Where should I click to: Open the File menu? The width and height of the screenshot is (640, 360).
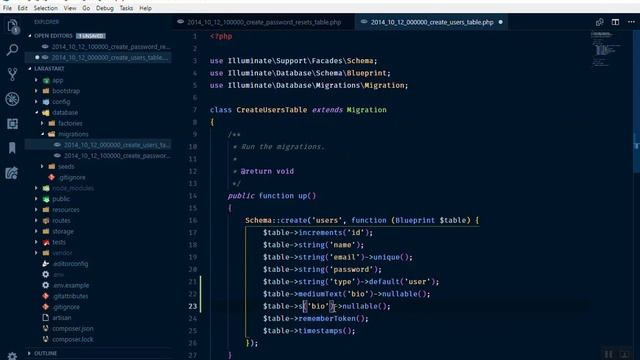(7, 8)
